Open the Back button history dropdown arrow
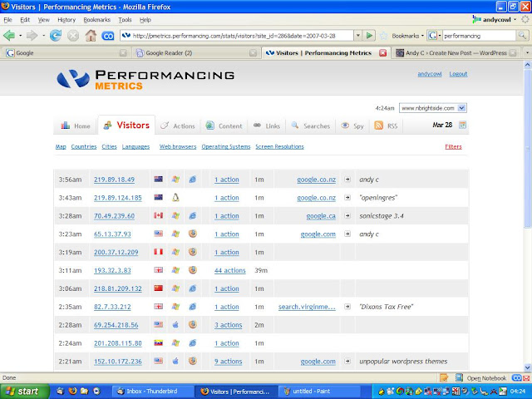Screen dimensions: 532x399 pos(20,36)
